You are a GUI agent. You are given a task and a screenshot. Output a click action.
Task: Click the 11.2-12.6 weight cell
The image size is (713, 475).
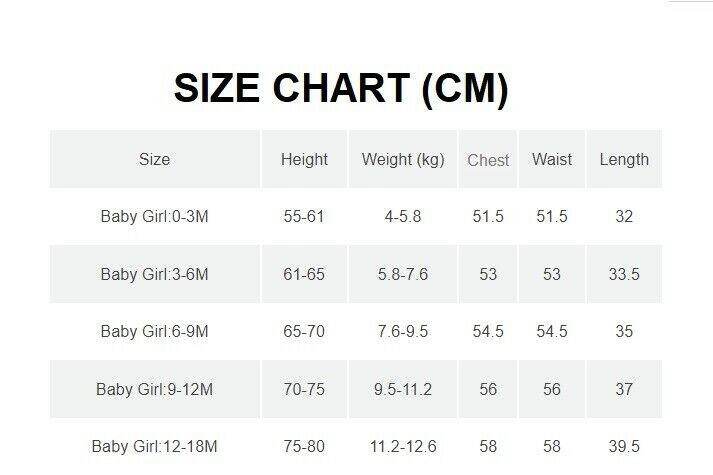point(403,446)
